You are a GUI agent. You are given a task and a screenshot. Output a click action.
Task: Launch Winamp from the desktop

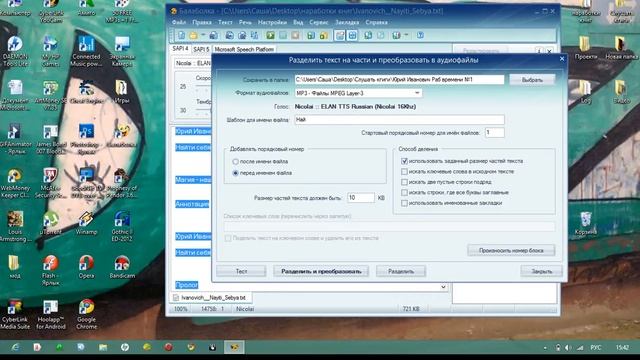86,223
